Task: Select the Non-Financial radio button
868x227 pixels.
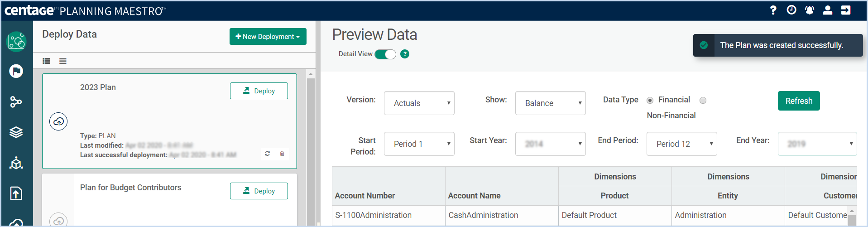Action: (703, 100)
